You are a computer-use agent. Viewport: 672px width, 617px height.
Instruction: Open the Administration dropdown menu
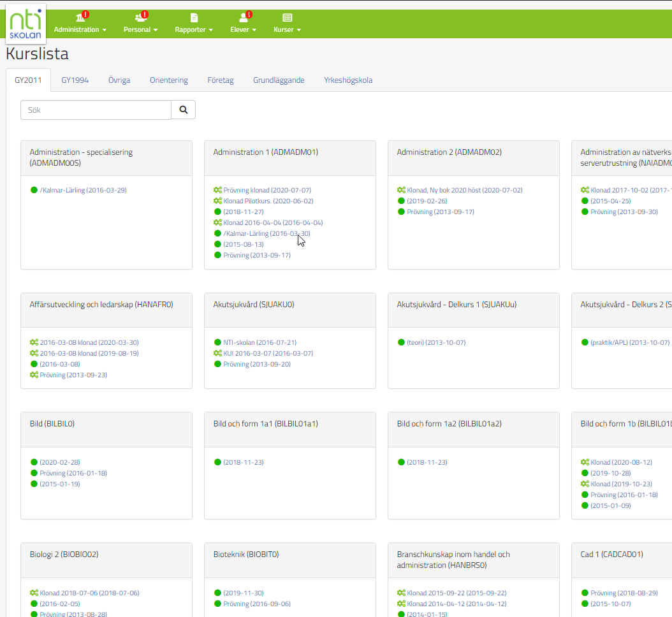pyautogui.click(x=80, y=29)
